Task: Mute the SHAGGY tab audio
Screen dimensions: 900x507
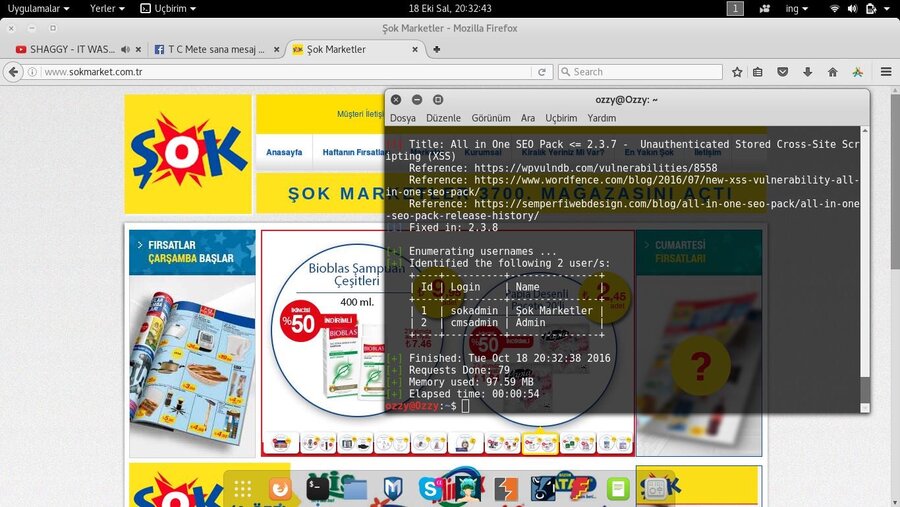Action: 126,49
